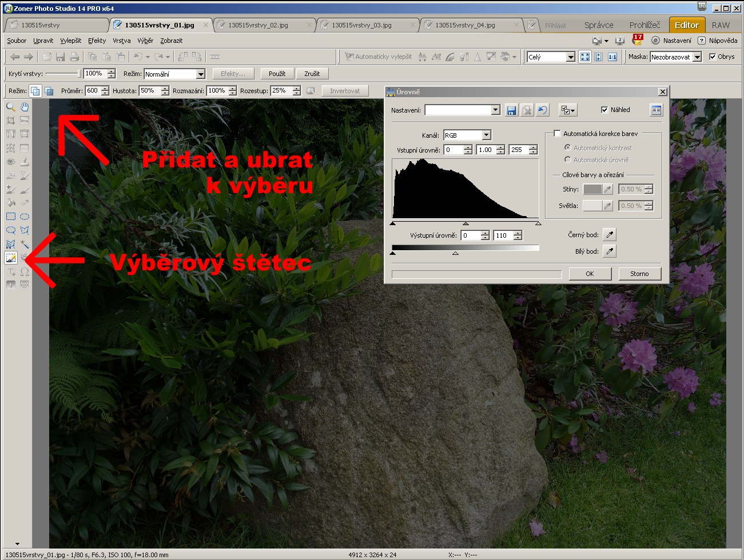Open the Efekty menu
Image resolution: width=744 pixels, height=560 pixels.
(97, 41)
